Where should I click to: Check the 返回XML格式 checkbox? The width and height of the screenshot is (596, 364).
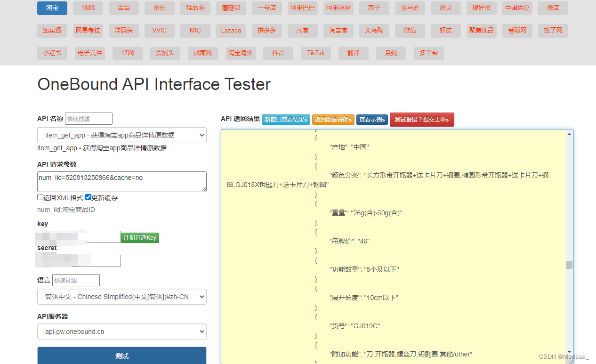[x=40, y=197]
